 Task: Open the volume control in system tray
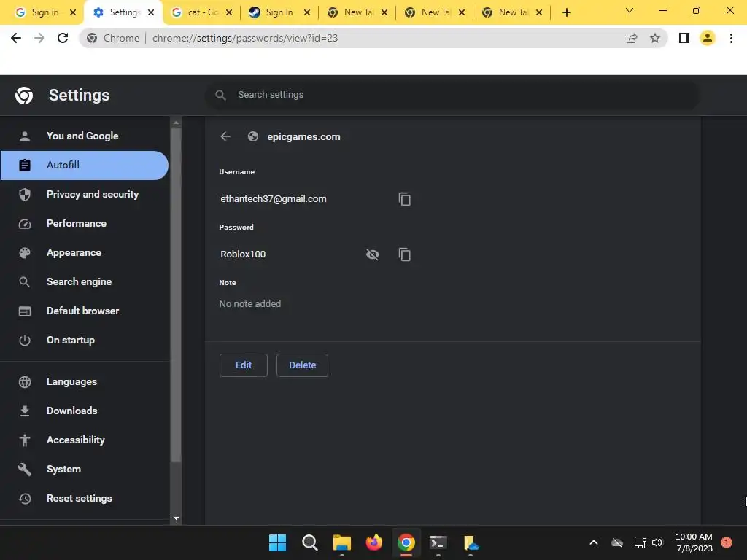[x=658, y=542]
